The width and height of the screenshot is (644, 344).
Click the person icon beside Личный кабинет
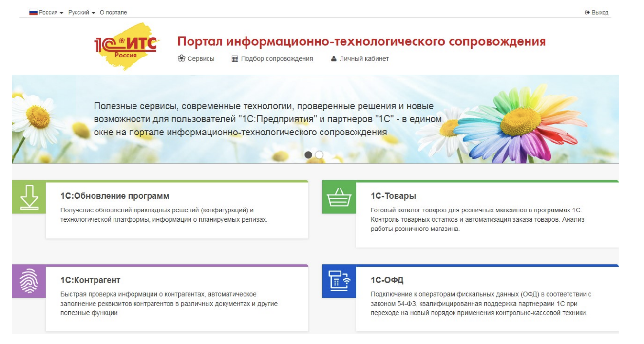(334, 59)
